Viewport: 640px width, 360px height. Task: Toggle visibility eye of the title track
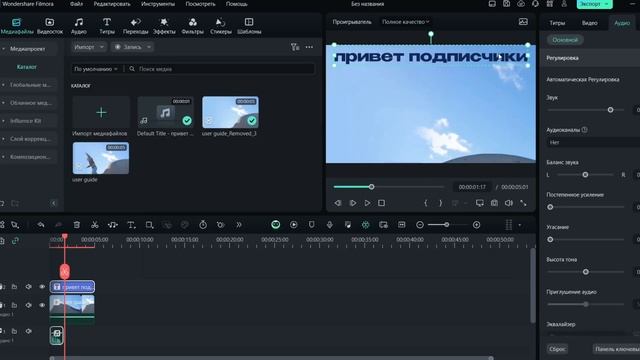tap(42, 287)
